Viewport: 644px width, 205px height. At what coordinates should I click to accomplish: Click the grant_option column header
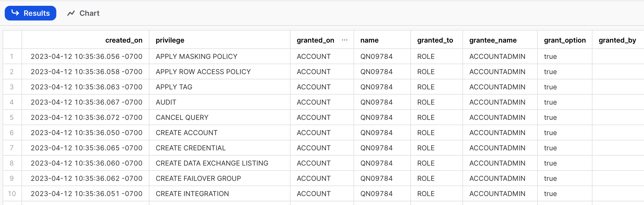[x=565, y=40]
